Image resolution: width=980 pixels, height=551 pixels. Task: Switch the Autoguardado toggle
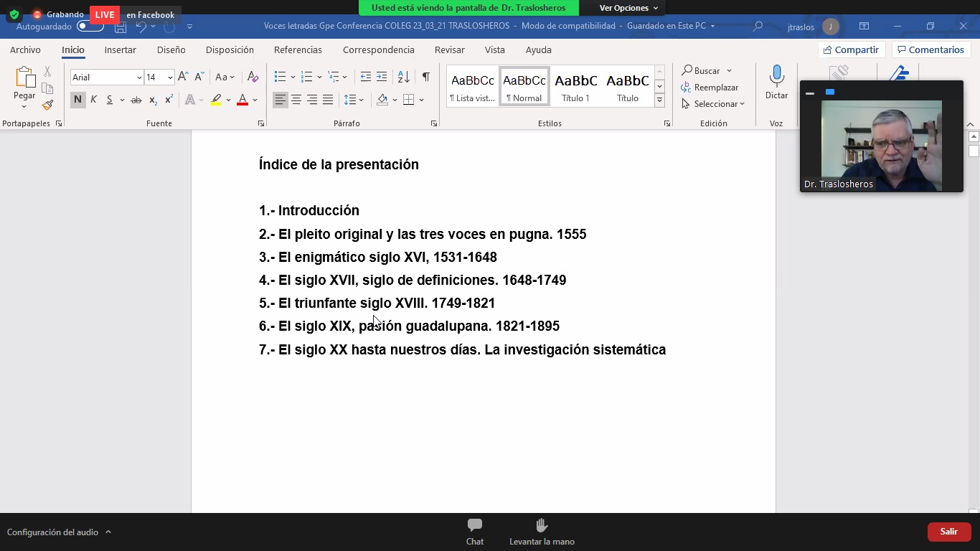point(90,27)
